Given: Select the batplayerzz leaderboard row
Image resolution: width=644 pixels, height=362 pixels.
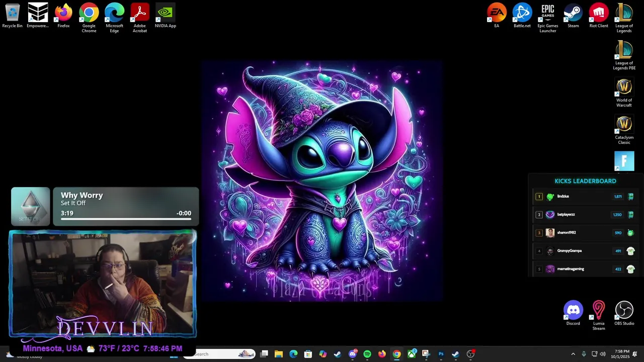Looking at the screenshot, I should coord(586,215).
